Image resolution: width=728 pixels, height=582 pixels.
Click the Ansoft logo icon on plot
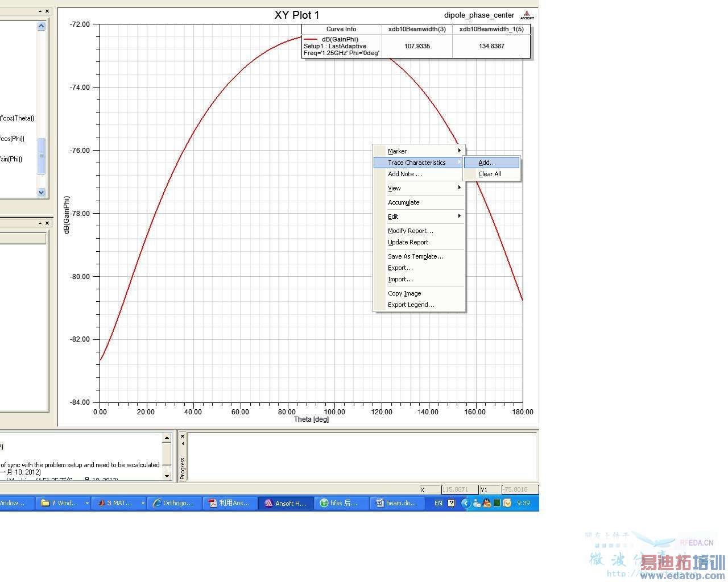pos(527,15)
